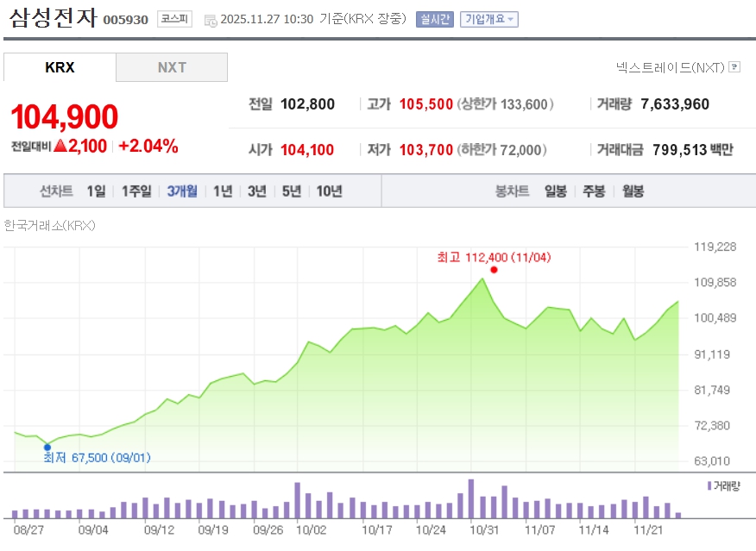Image resolution: width=756 pixels, height=551 pixels.
Task: Switch to the NXT tab
Action: click(172, 67)
